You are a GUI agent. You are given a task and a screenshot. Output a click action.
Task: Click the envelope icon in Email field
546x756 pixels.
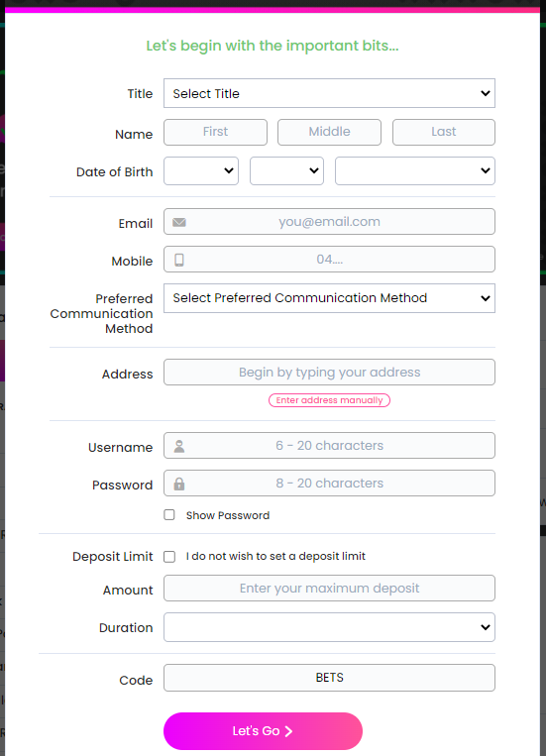pyautogui.click(x=179, y=222)
